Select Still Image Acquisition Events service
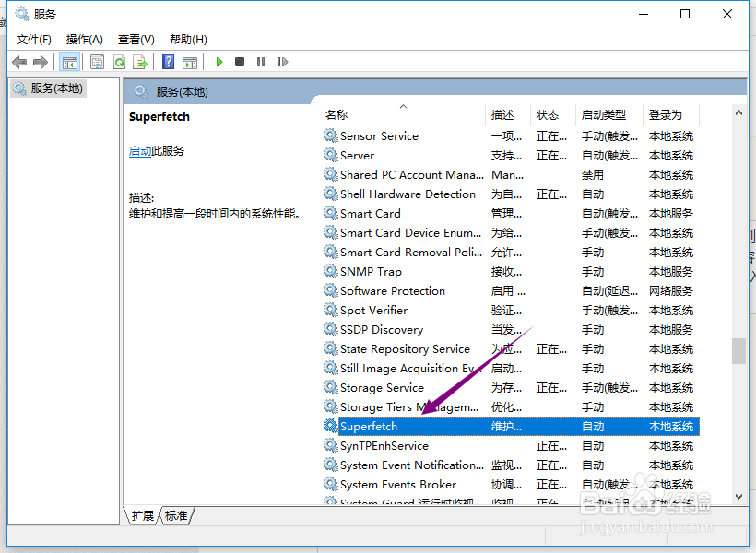The image size is (756, 553). [511, 368]
